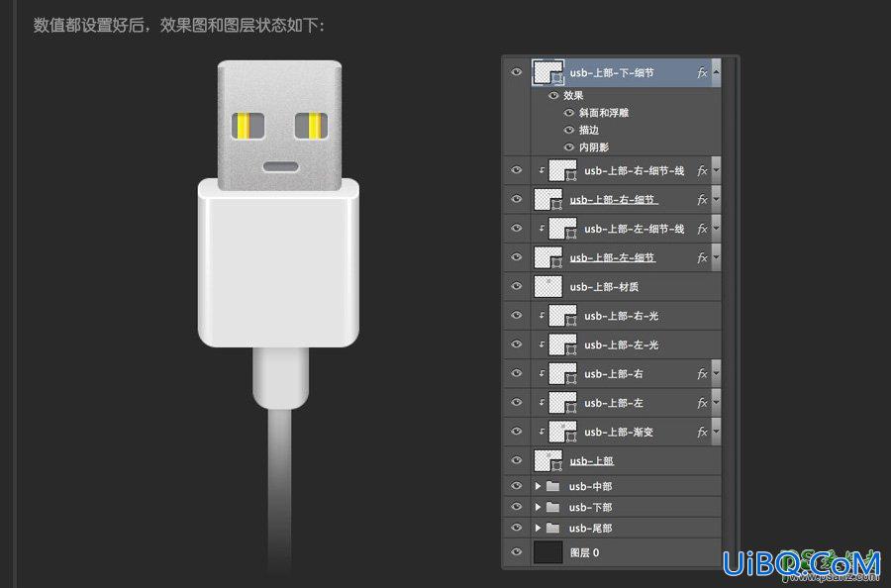Screen dimensions: 891x588
Task: Click the usb-中部 group folder icon
Action: click(552, 486)
